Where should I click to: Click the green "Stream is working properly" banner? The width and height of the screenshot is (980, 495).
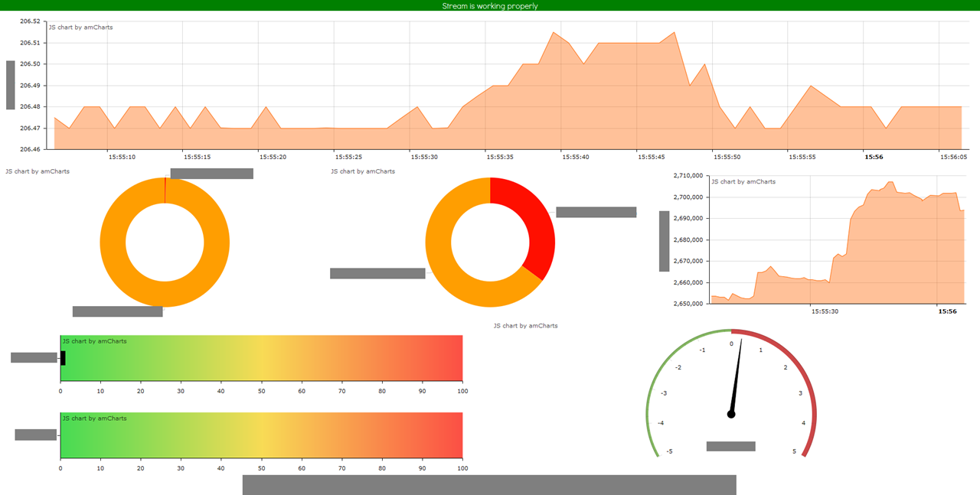pos(490,5)
